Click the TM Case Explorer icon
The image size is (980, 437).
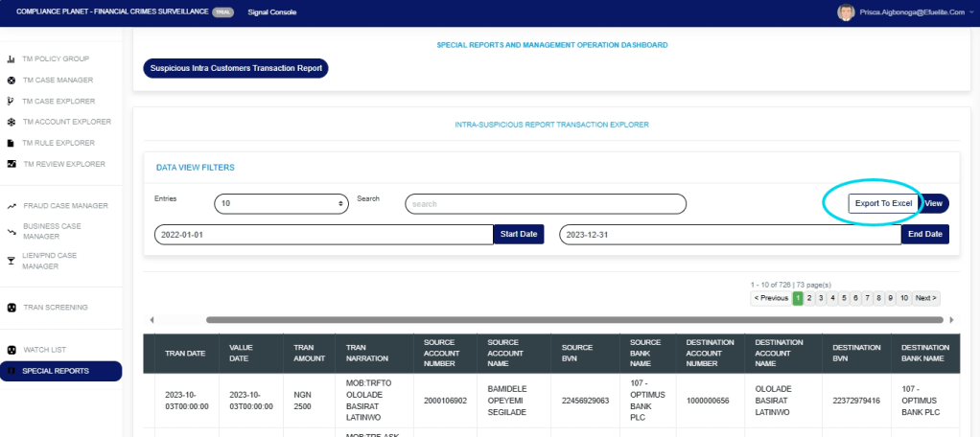pyautogui.click(x=12, y=101)
